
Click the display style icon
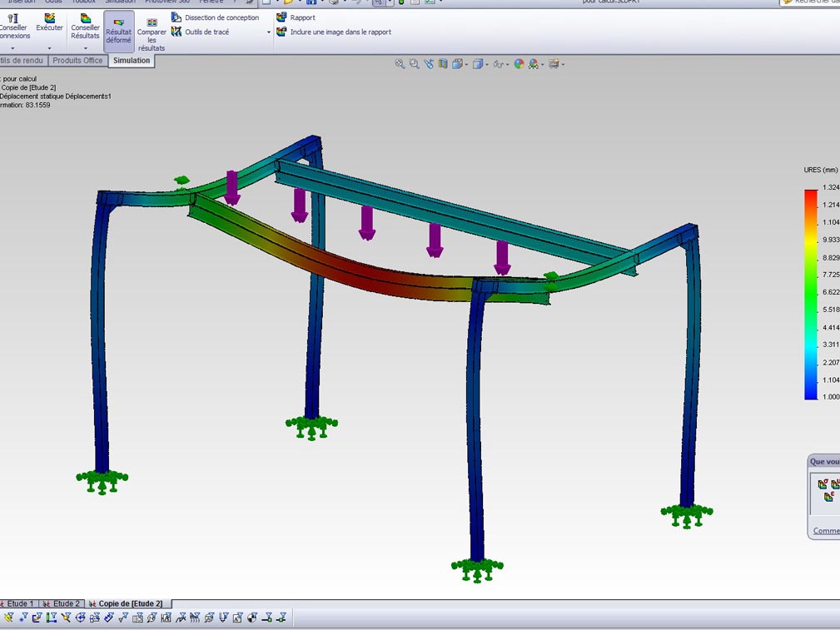click(x=477, y=64)
